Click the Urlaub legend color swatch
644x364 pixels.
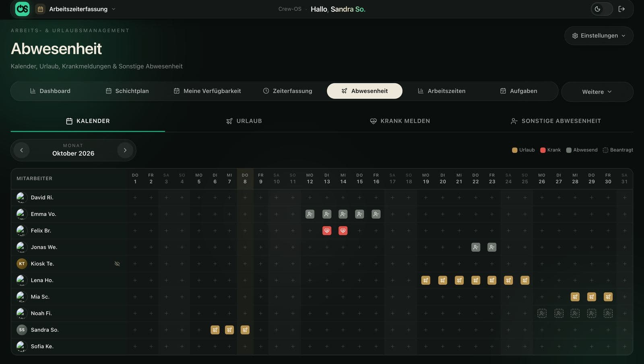click(514, 150)
